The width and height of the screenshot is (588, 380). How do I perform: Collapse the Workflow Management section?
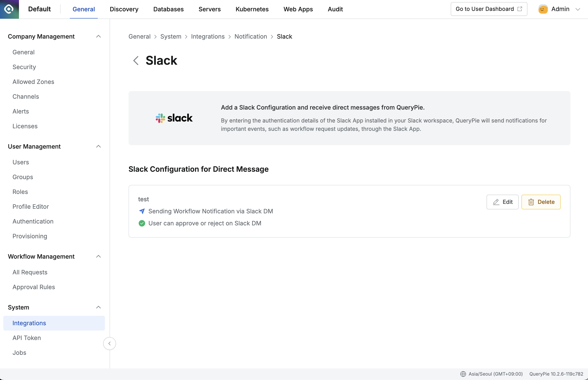click(x=98, y=256)
